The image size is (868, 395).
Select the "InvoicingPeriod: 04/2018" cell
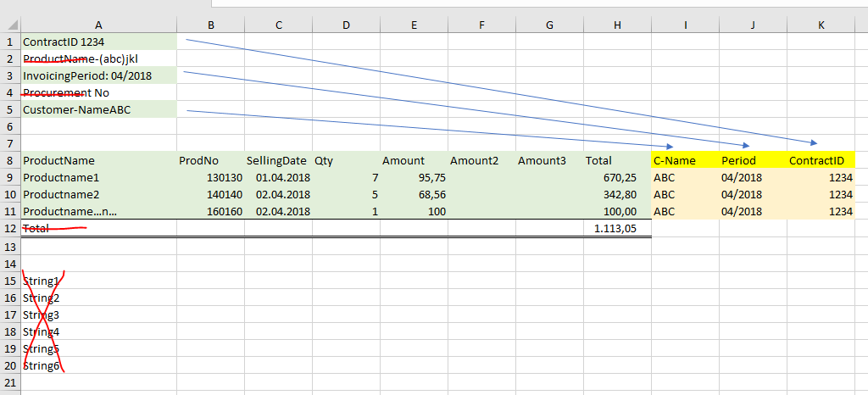coord(98,75)
